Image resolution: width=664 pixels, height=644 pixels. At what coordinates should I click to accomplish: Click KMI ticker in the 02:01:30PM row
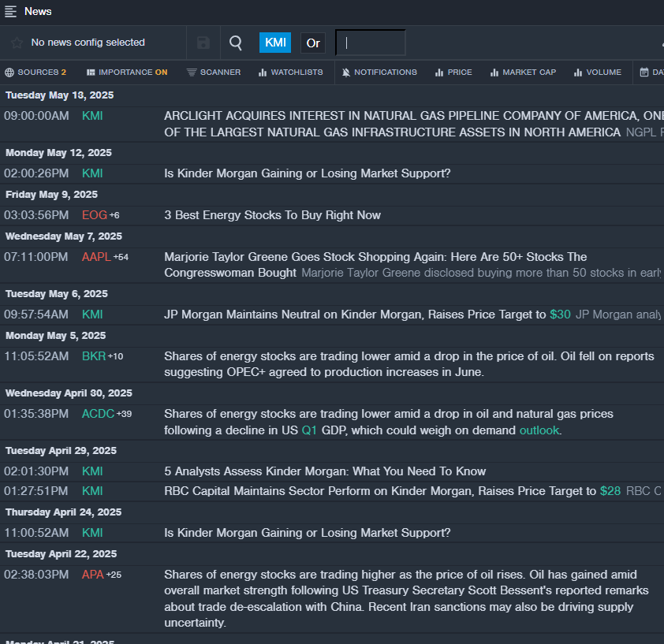[92, 471]
